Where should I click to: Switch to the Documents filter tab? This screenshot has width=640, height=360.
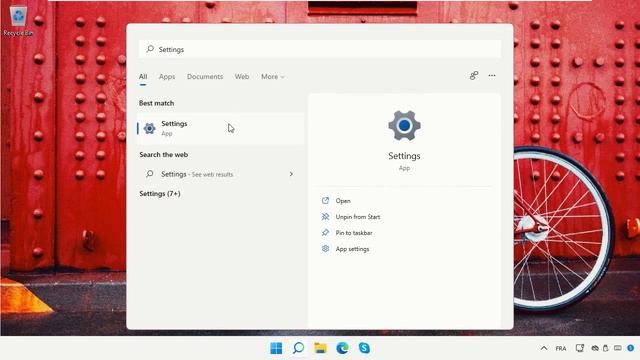tap(205, 77)
